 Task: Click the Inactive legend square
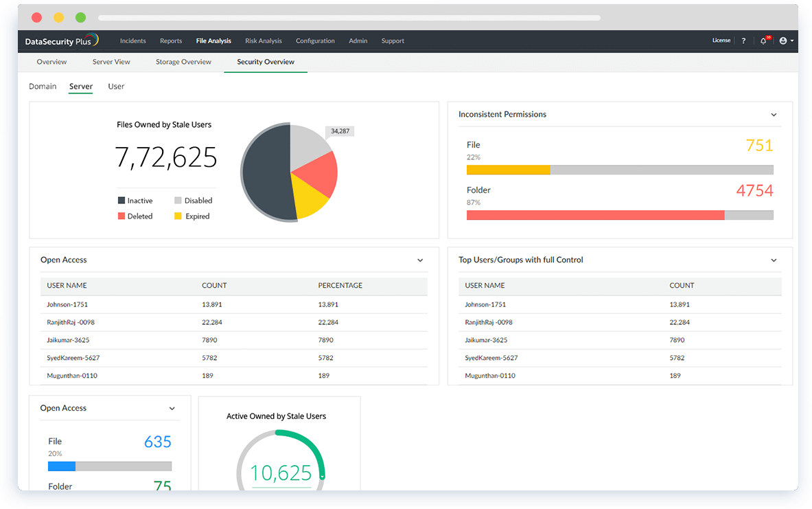tap(121, 201)
